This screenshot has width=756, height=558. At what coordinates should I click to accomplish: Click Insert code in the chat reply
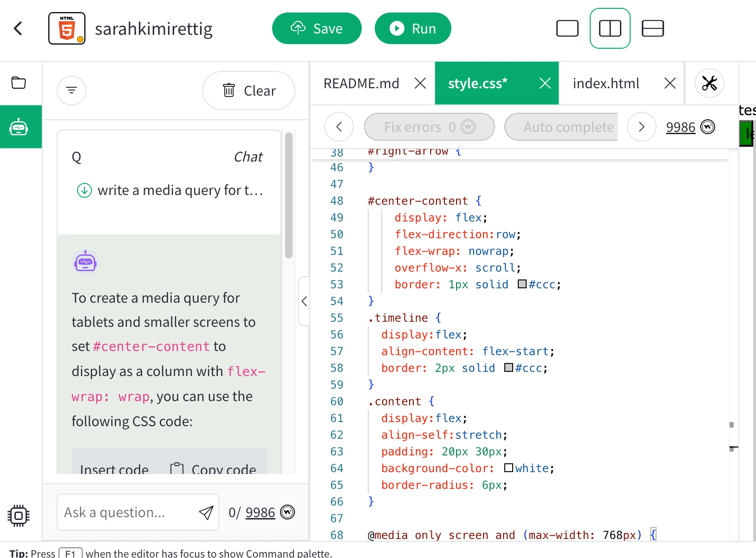[x=114, y=469]
